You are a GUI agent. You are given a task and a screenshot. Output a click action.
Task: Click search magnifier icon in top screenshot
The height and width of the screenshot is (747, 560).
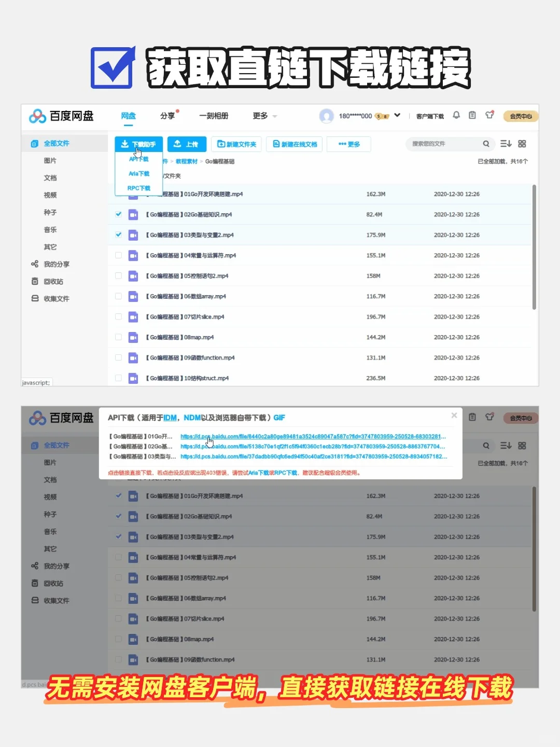point(486,144)
